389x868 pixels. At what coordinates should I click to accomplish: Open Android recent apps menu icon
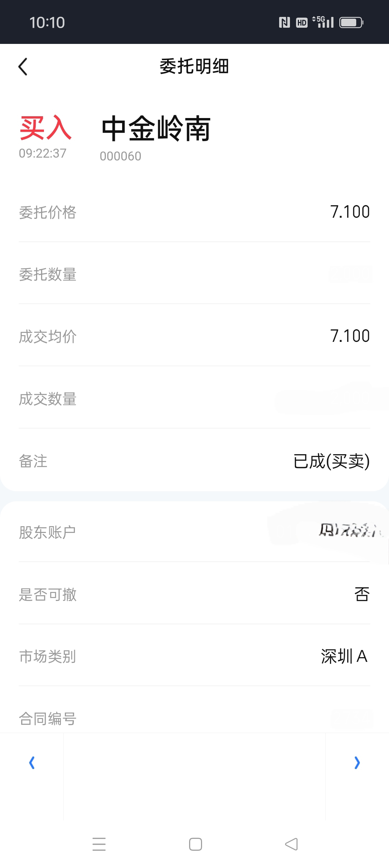[99, 844]
